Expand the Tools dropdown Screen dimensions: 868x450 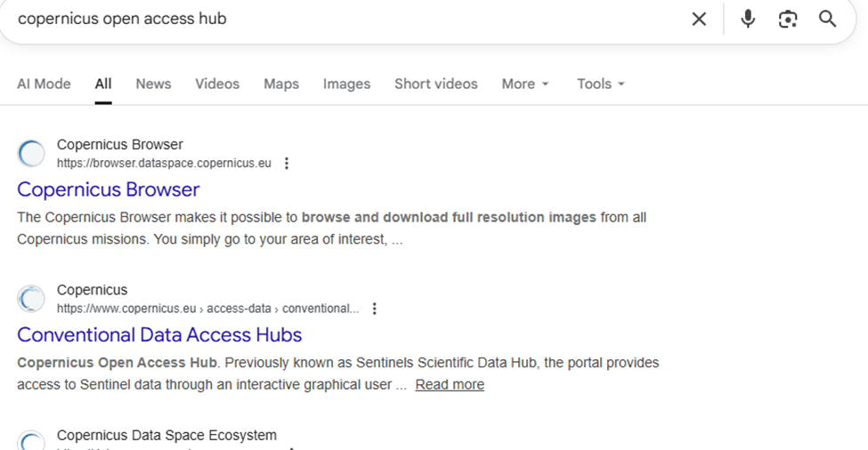[601, 84]
